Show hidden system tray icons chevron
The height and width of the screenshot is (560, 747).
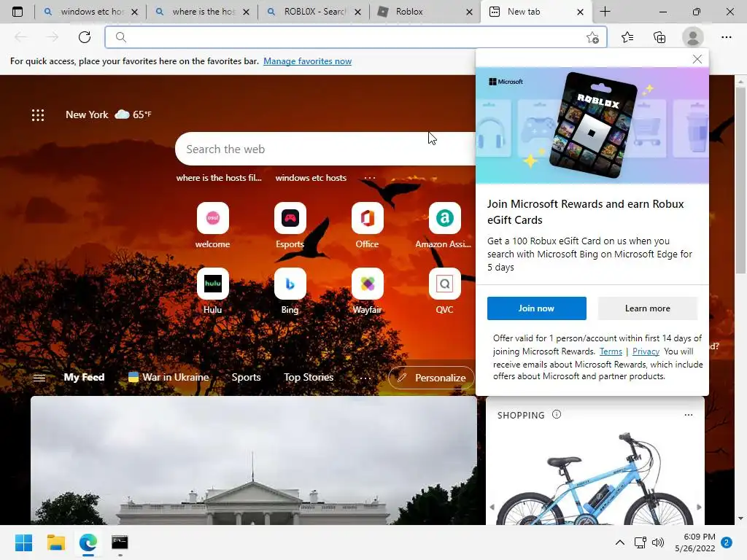[x=620, y=542]
